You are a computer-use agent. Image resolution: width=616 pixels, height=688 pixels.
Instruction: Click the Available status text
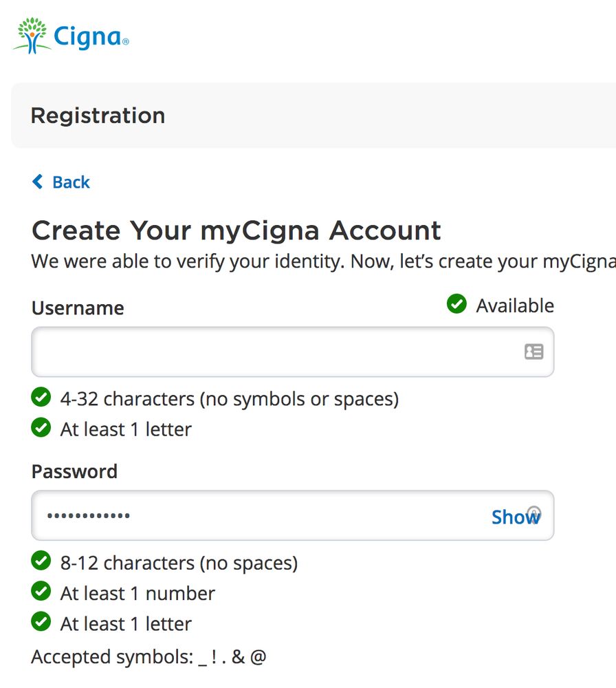[x=515, y=306]
